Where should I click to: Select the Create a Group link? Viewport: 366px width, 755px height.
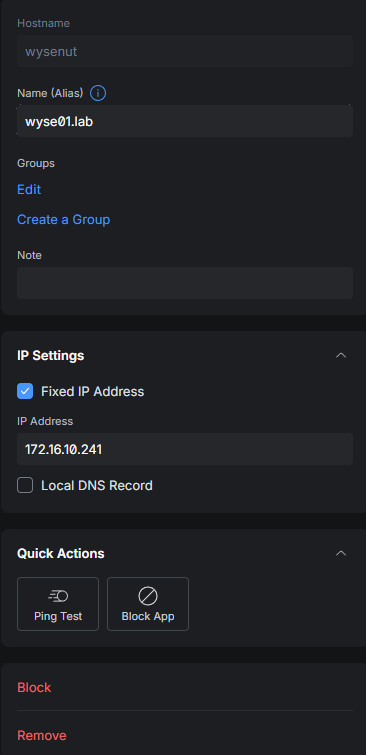(64, 220)
